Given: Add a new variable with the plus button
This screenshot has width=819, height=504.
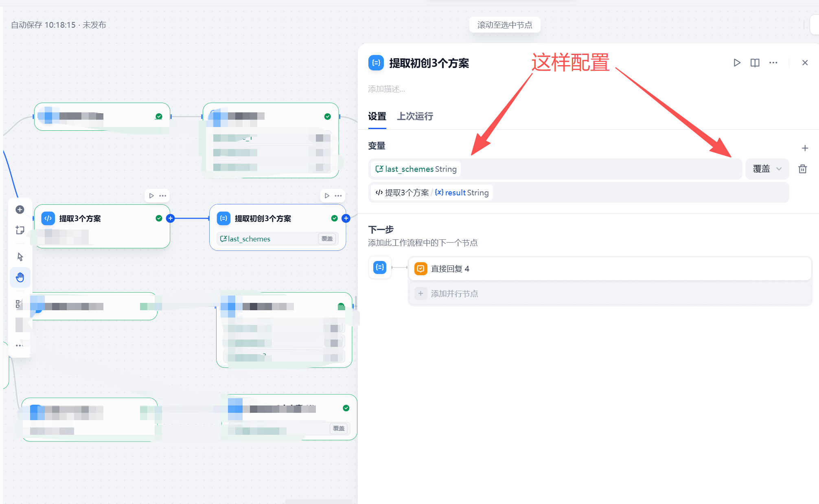Looking at the screenshot, I should (x=805, y=148).
